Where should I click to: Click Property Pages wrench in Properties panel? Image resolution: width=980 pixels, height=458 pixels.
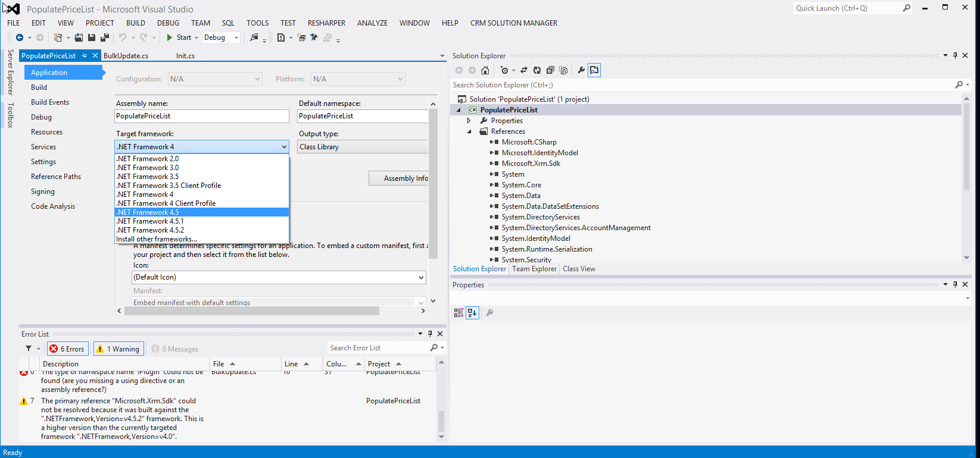tap(489, 312)
